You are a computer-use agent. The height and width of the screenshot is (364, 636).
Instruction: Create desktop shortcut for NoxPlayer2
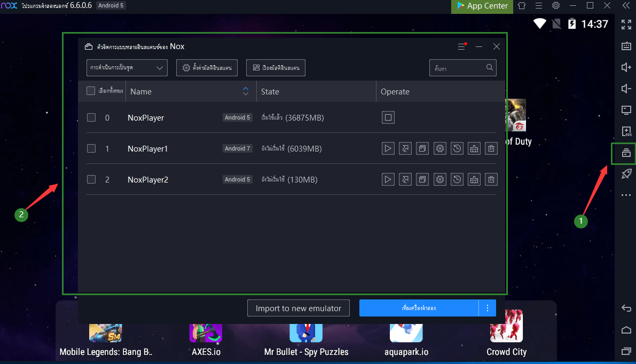coord(405,179)
